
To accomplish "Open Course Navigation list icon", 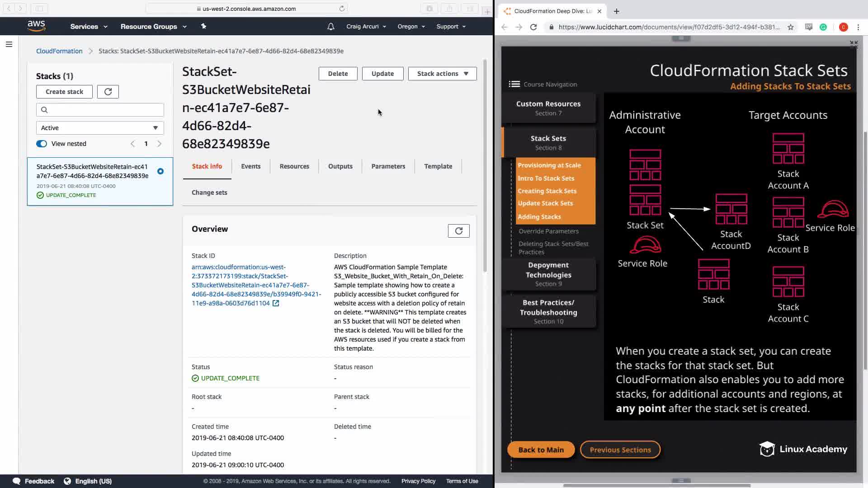I will pyautogui.click(x=514, y=84).
